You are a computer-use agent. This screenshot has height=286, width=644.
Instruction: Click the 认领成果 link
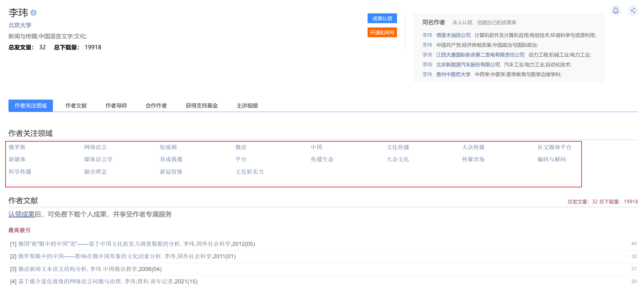click(x=22, y=214)
